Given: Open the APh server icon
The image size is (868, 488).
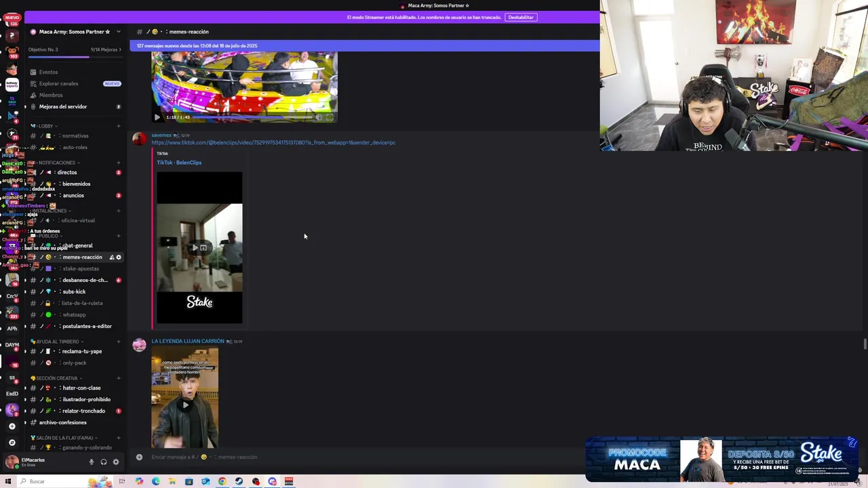Looking at the screenshot, I should tap(12, 329).
